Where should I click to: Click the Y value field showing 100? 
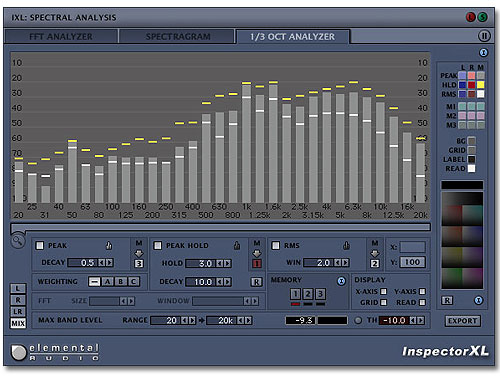point(412,262)
